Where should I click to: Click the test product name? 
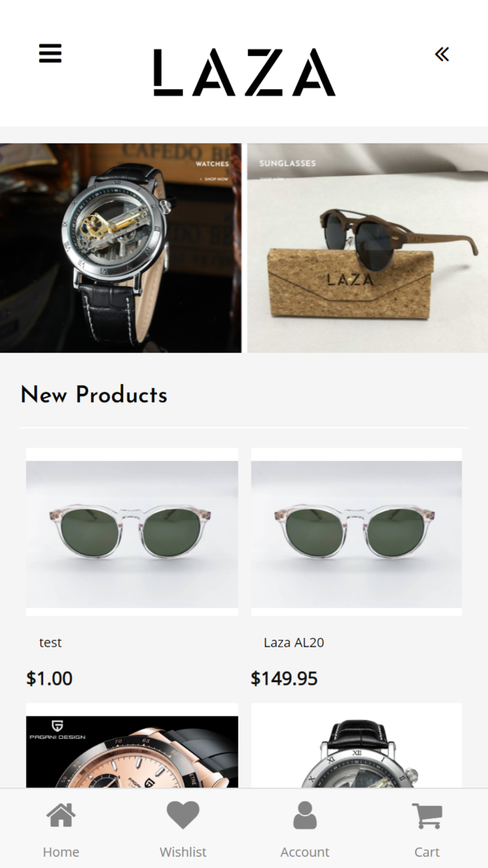50,642
